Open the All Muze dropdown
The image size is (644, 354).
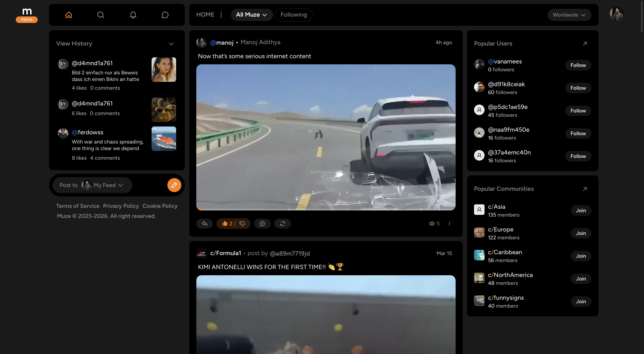(x=252, y=15)
